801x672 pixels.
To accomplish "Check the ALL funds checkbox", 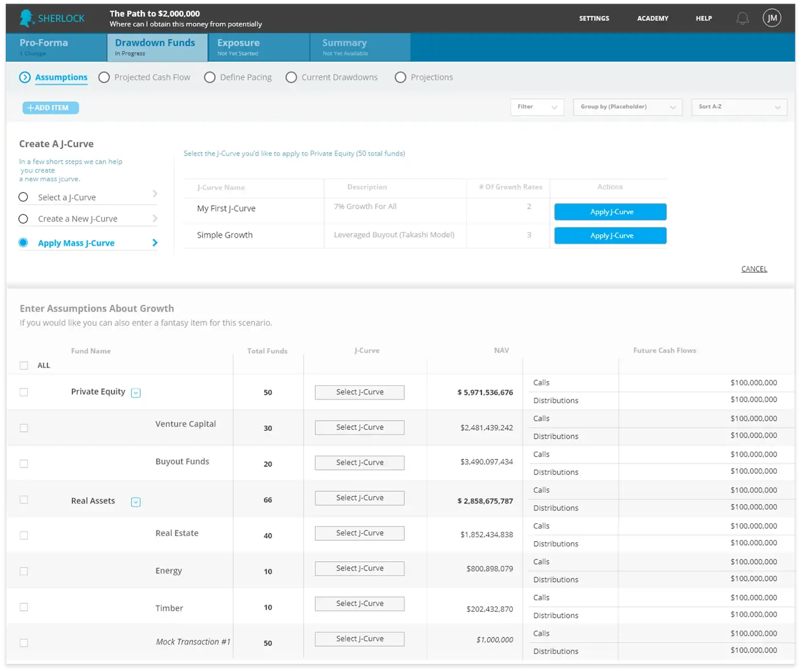I will point(24,366).
